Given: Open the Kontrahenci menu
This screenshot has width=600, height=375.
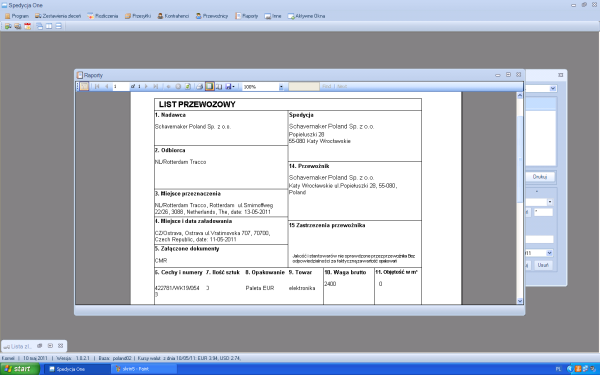Looking at the screenshot, I should [173, 16].
